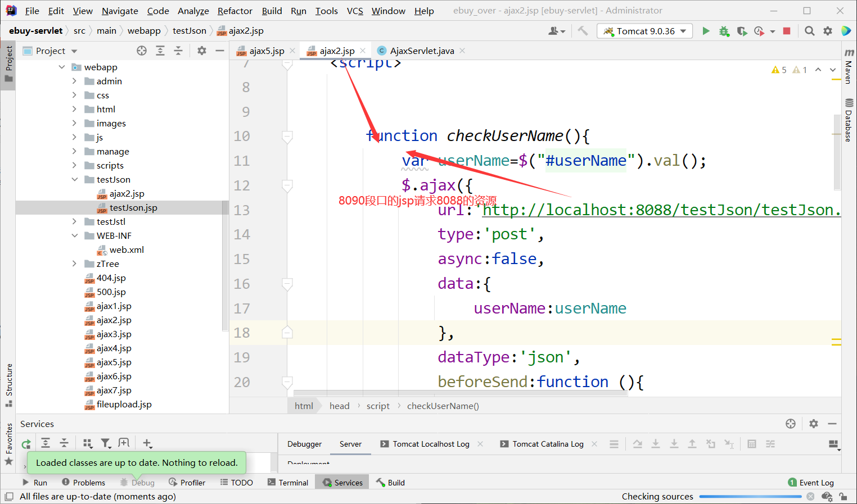Open warnings indicator showing 5 warnings

pos(779,70)
